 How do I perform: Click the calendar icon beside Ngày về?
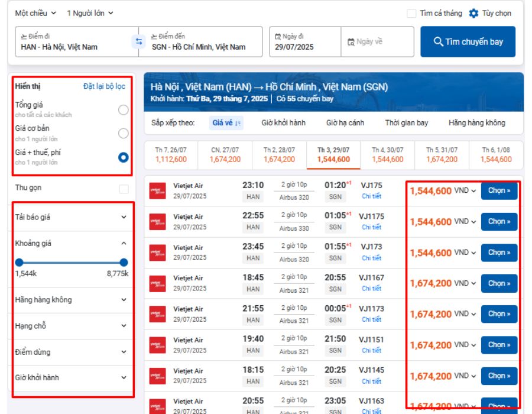(351, 42)
